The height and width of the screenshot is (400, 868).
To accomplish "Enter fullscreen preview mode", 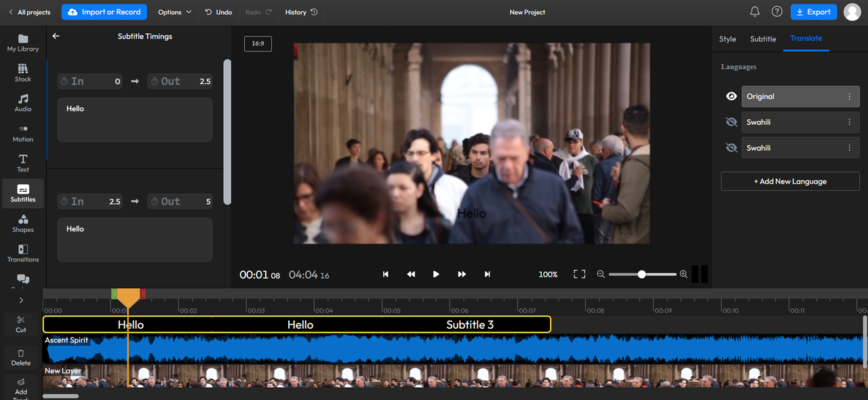I will (x=579, y=274).
